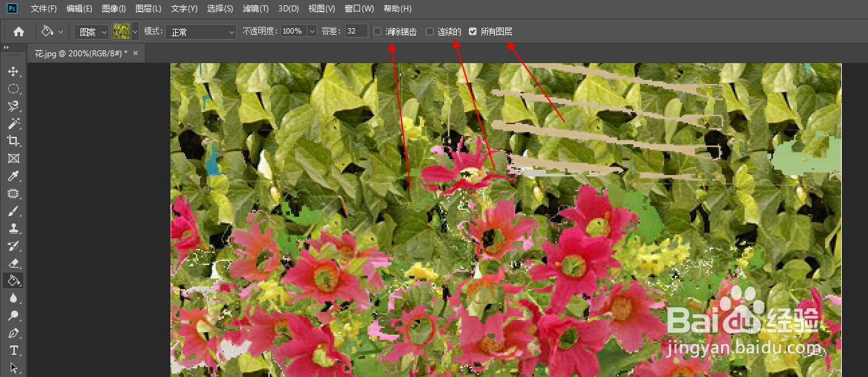
Task: Select the Brush tool
Action: (x=13, y=211)
